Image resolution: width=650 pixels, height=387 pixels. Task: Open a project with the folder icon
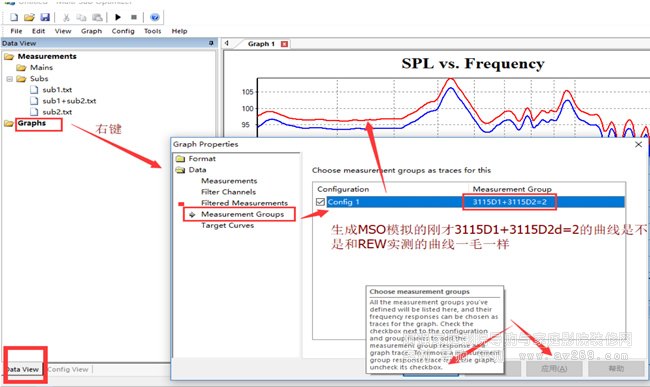tap(29, 17)
